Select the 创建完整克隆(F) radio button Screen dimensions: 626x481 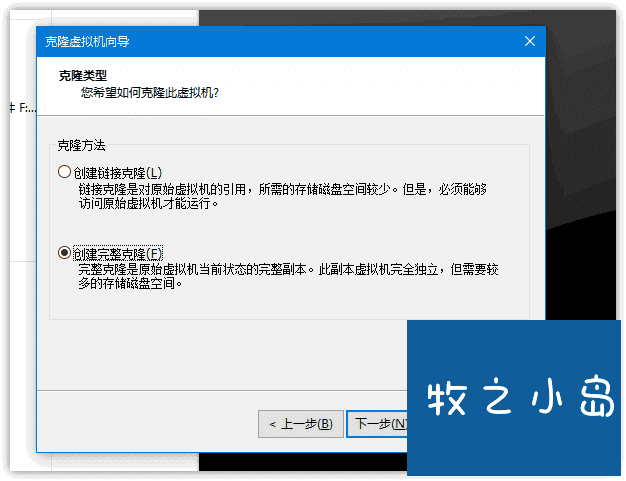[64, 253]
